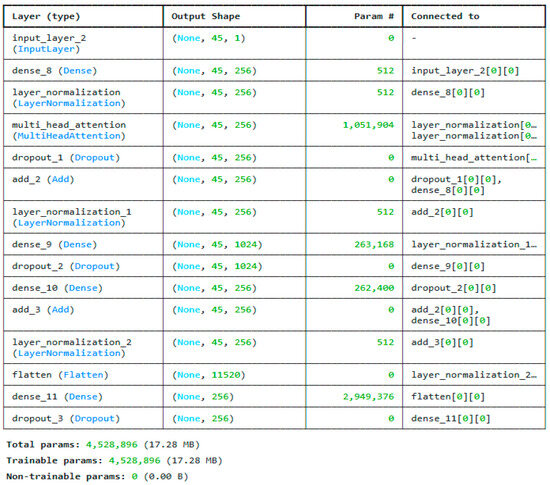Click flatten output shape (None, 11520)
Screen dimensions: 550x485
(208, 375)
